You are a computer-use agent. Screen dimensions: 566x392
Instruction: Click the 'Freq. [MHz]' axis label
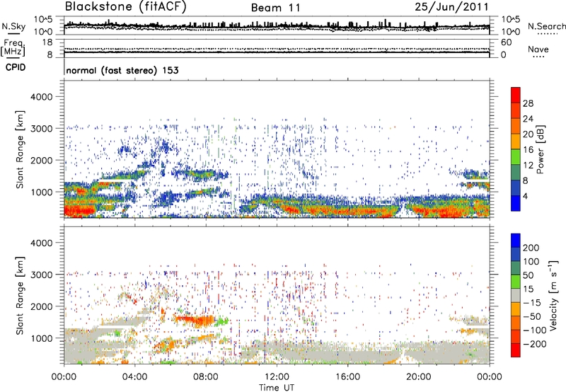click(x=13, y=47)
